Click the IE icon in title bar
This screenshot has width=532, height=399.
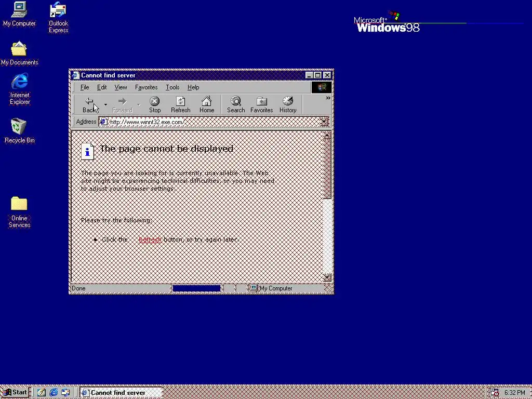click(76, 75)
